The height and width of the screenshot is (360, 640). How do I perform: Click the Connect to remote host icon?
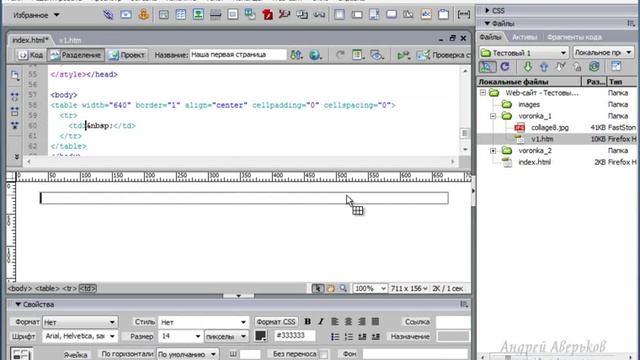(487, 67)
